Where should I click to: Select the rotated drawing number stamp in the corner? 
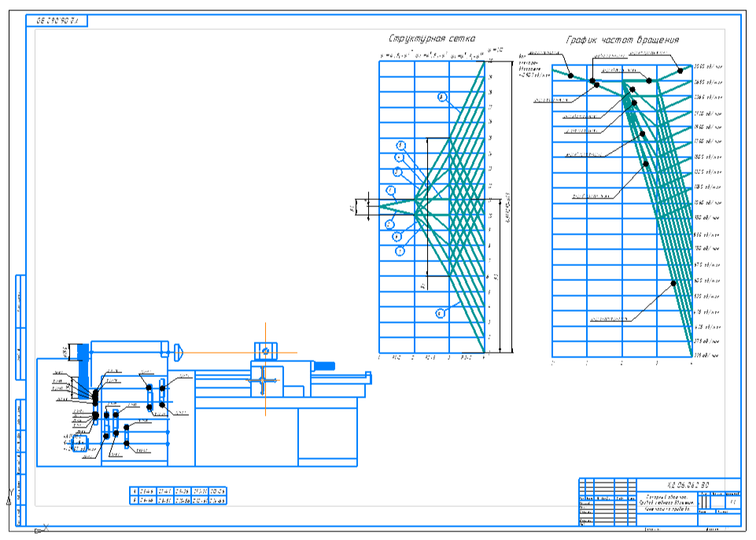tap(57, 20)
